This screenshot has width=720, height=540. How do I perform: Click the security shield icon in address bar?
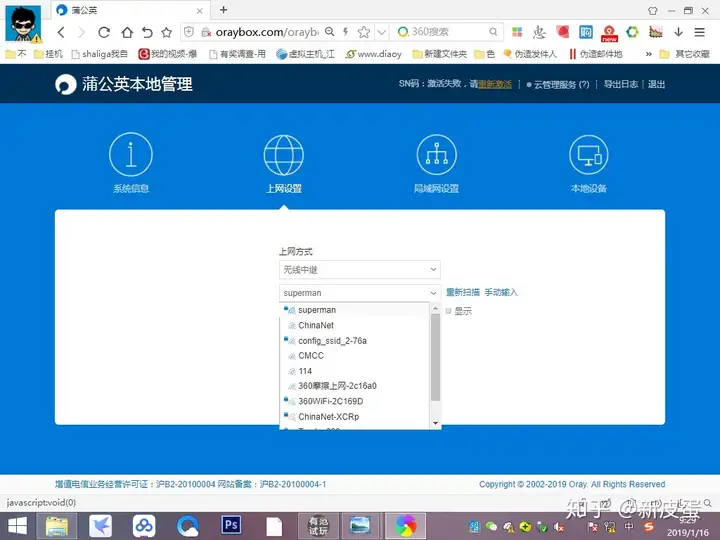188,32
